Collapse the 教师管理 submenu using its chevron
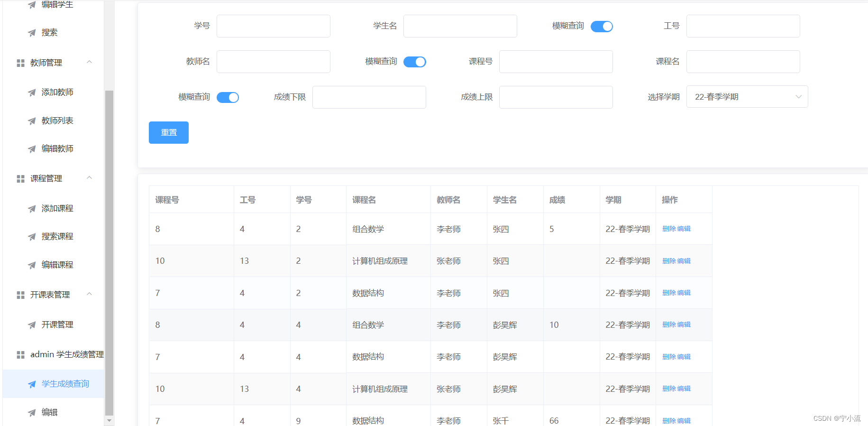This screenshot has height=426, width=868. [89, 62]
